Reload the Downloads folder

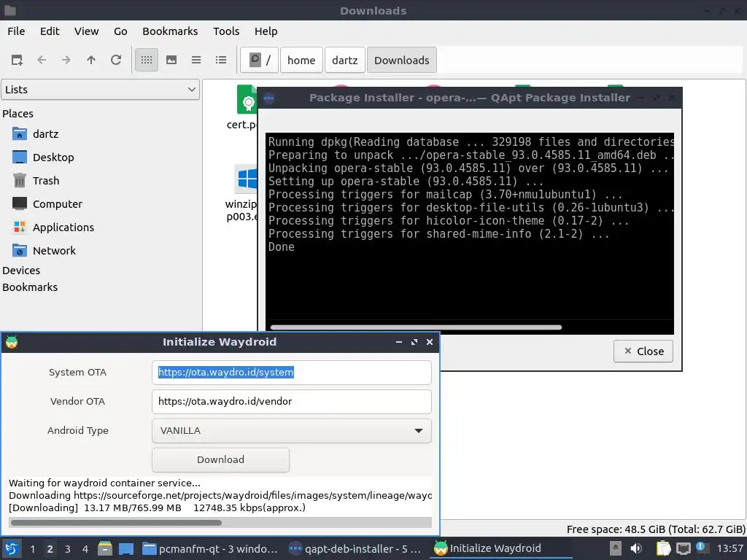(x=116, y=60)
